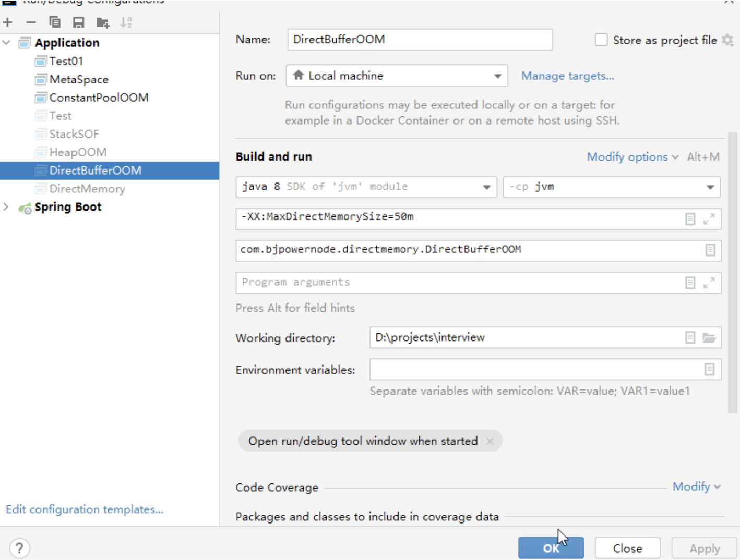Open Modify options menu
740x560 pixels.
coord(632,157)
